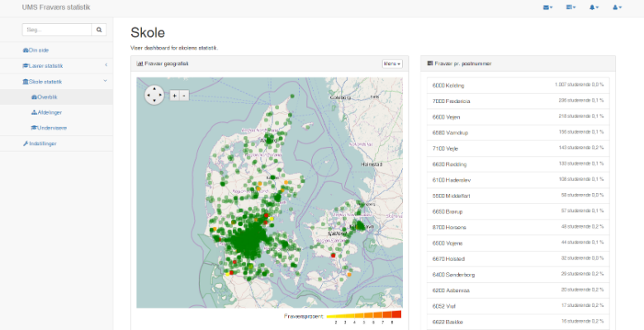This screenshot has width=644, height=330.
Task: Collapse the Skole statistik menu
Action: point(56,82)
